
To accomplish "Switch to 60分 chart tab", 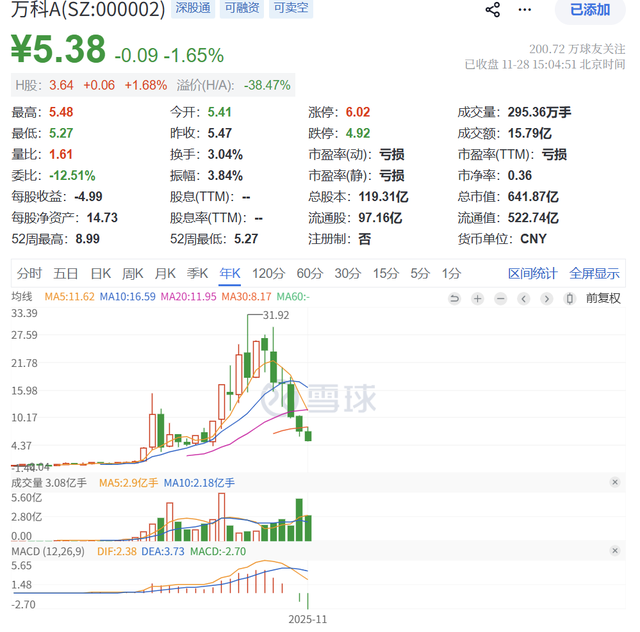I will pos(310,273).
